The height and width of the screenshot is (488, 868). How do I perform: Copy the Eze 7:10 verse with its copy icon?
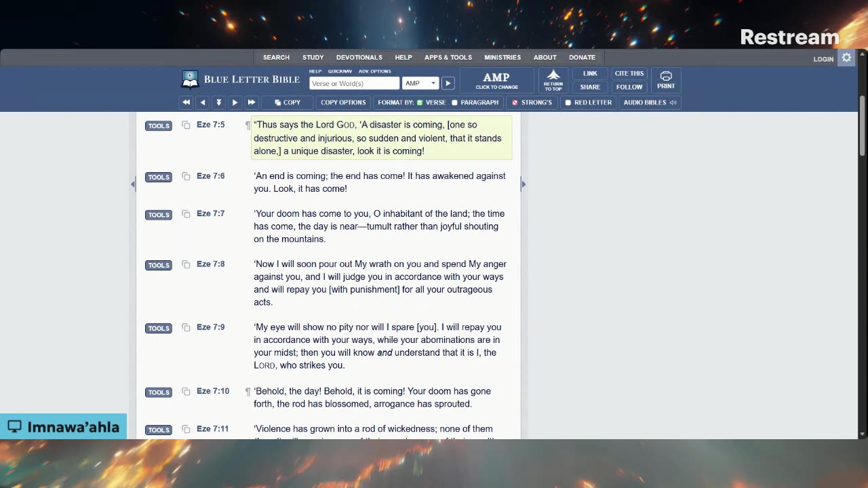186,392
